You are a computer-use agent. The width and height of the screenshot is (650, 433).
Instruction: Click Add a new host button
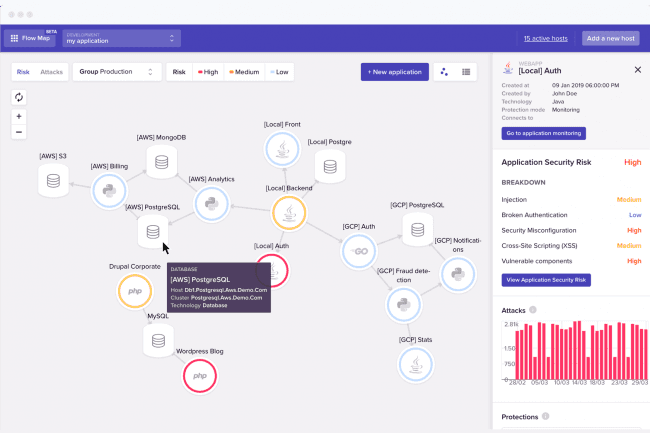pos(611,38)
